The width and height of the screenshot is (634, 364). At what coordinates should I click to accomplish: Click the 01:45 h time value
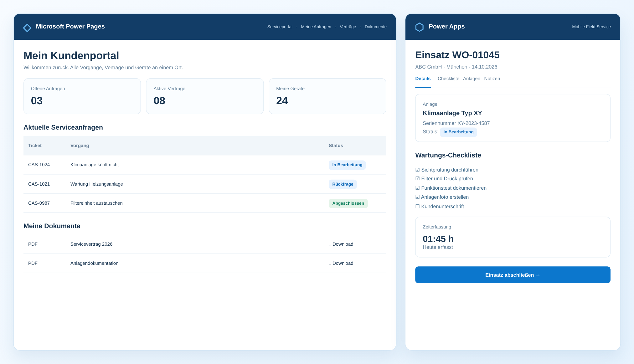438,239
